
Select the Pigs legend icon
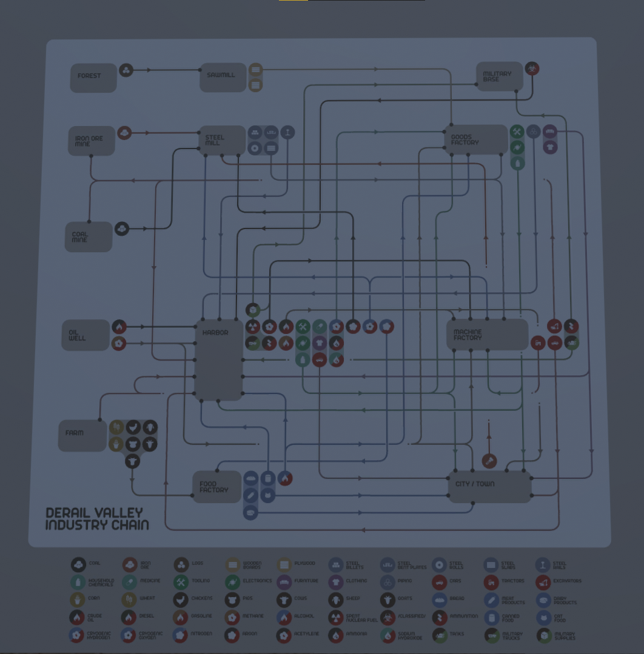point(232,600)
